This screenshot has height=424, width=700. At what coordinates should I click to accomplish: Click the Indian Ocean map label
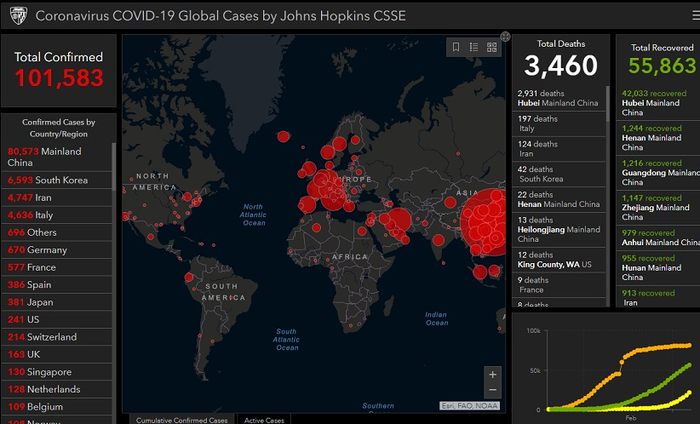436,319
